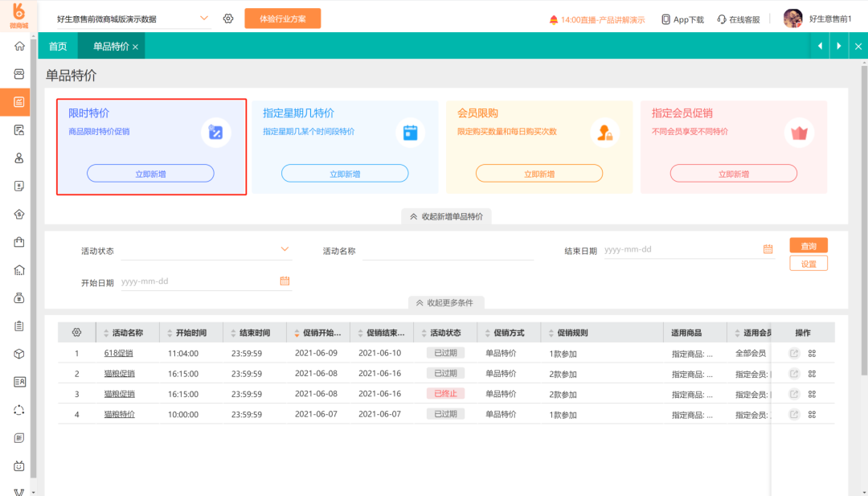Click the share icon in 618促销 row
The image size is (868, 496).
[x=794, y=353]
